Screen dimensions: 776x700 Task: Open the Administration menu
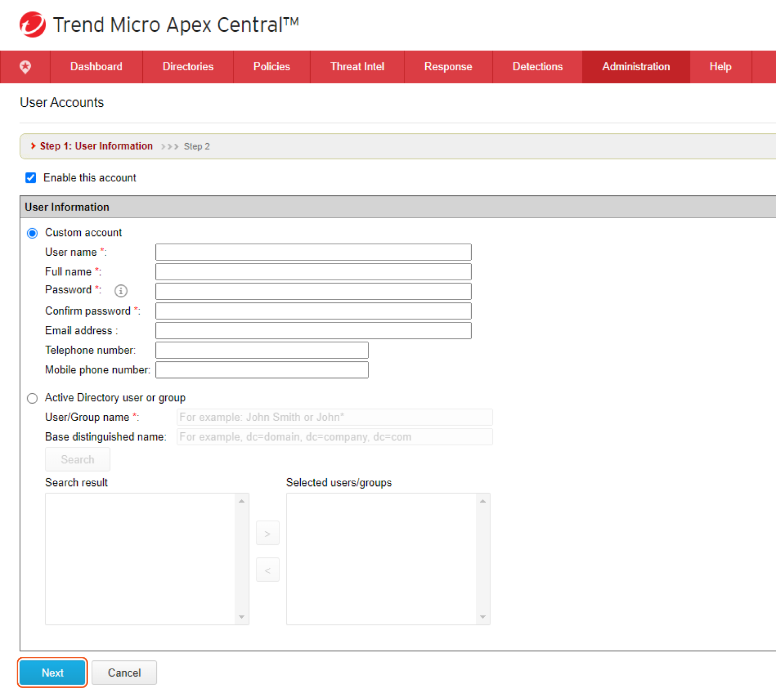[x=635, y=67]
